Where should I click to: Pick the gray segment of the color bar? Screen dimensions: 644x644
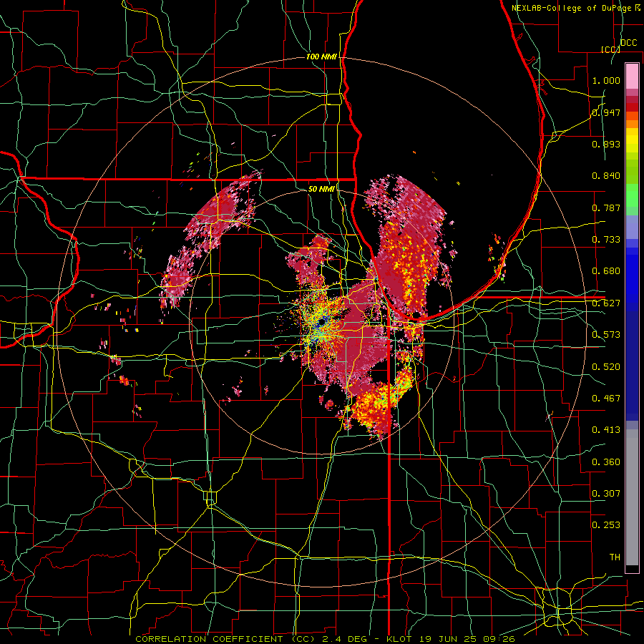(x=632, y=497)
